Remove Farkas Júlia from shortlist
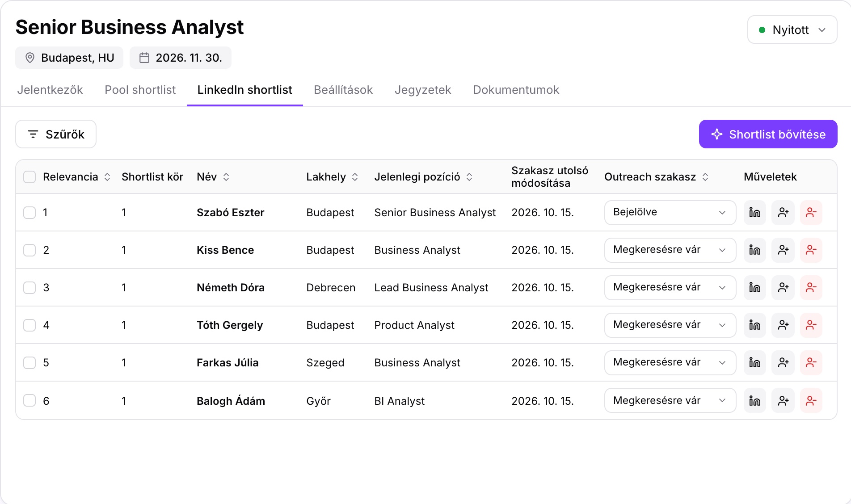The width and height of the screenshot is (851, 504). click(811, 362)
